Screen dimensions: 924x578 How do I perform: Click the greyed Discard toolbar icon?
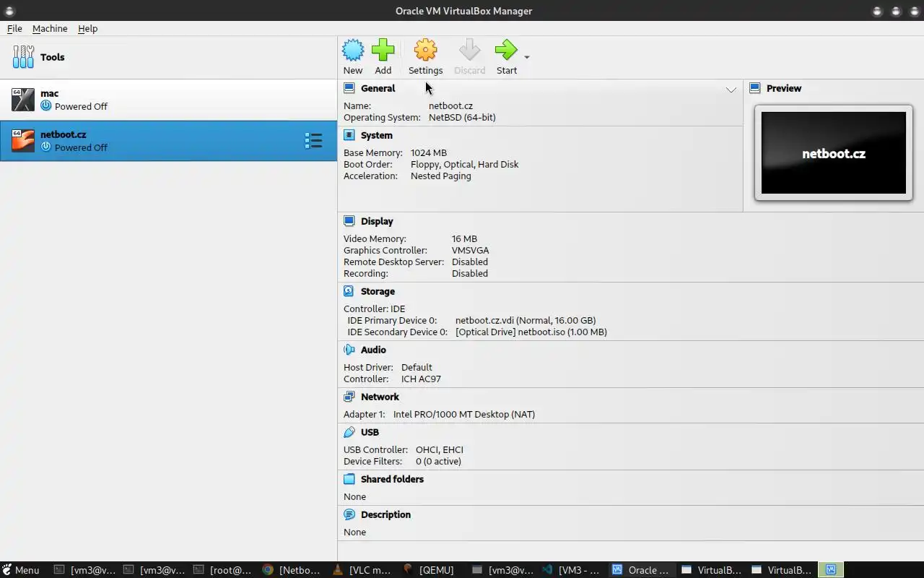tap(469, 50)
